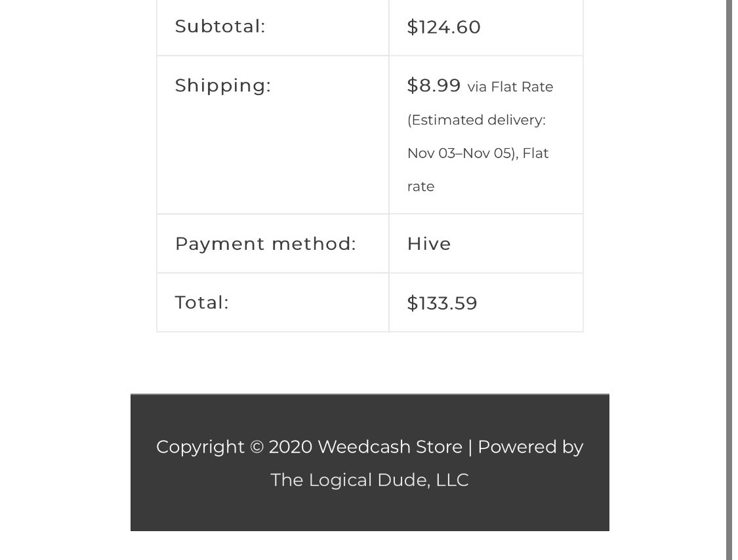Click the Weedcash Store footer name
This screenshot has width=738, height=560.
390,447
